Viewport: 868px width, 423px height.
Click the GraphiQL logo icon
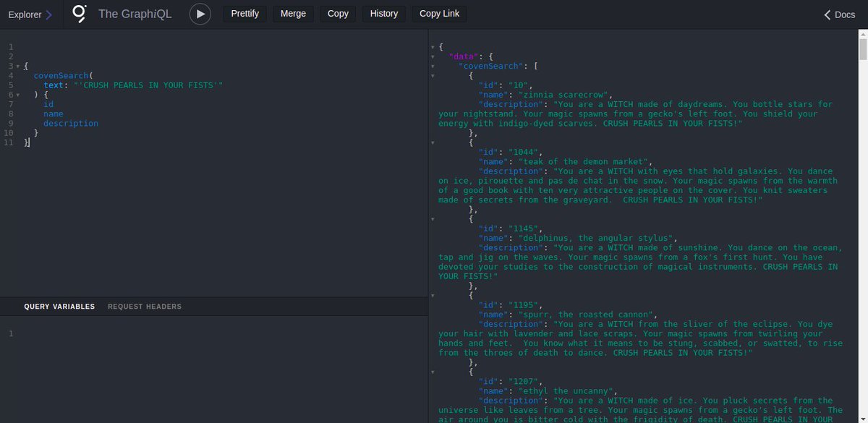point(80,14)
